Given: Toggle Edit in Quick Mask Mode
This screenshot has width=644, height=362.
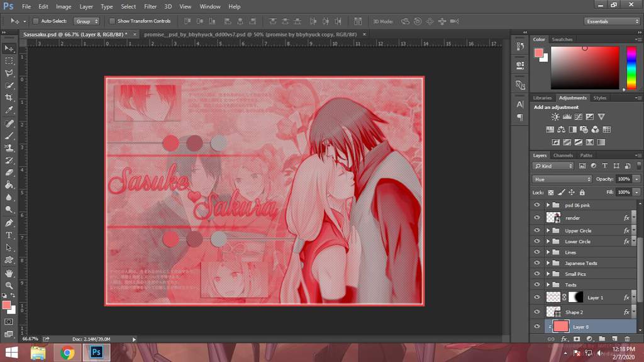Looking at the screenshot, I should point(9,322).
